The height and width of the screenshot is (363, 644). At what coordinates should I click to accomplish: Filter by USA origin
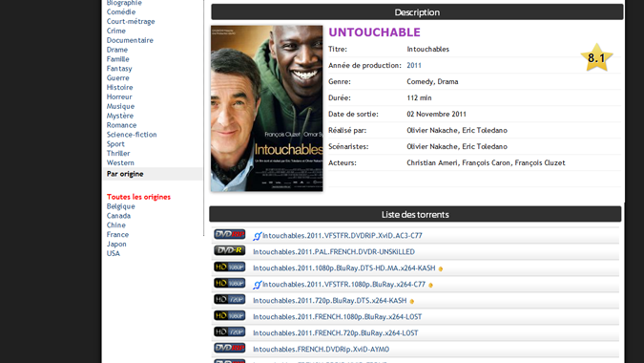[x=114, y=253]
